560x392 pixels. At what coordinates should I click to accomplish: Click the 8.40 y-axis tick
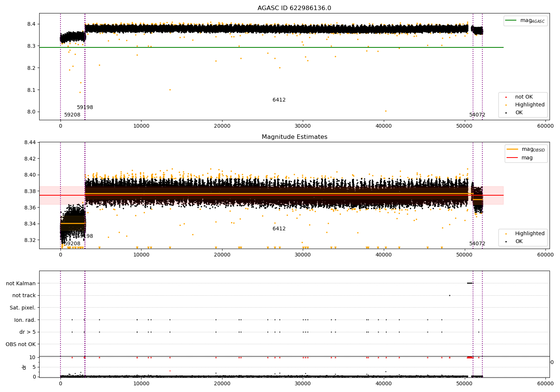click(x=29, y=175)
